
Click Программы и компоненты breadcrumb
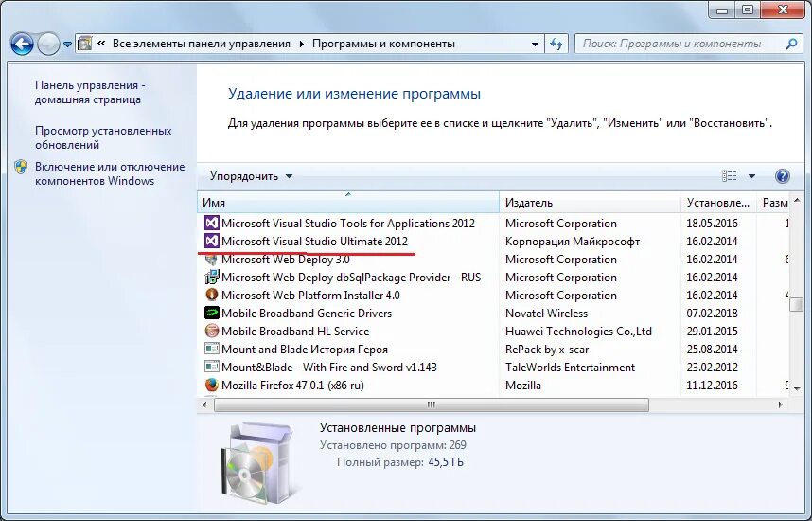click(x=383, y=45)
